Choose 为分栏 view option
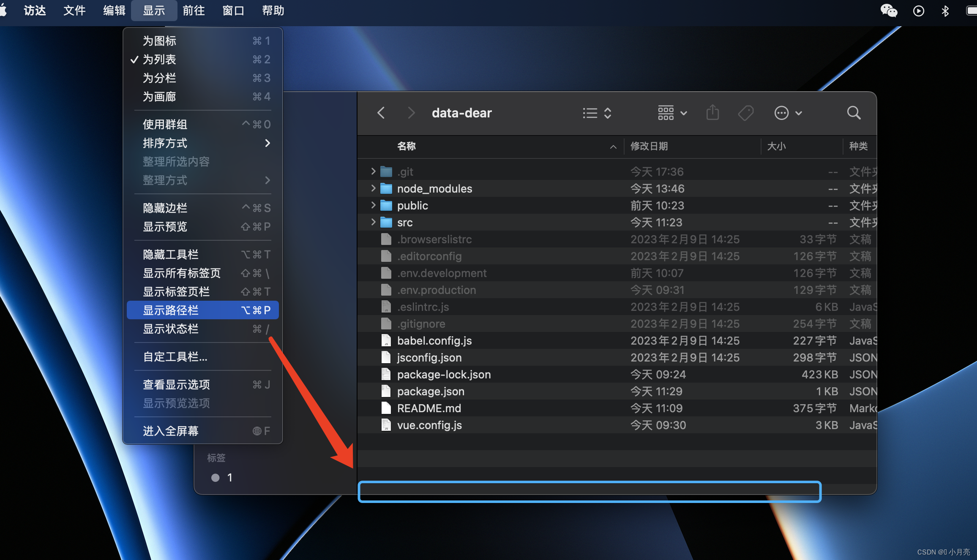This screenshot has height=560, width=977. 202,78
